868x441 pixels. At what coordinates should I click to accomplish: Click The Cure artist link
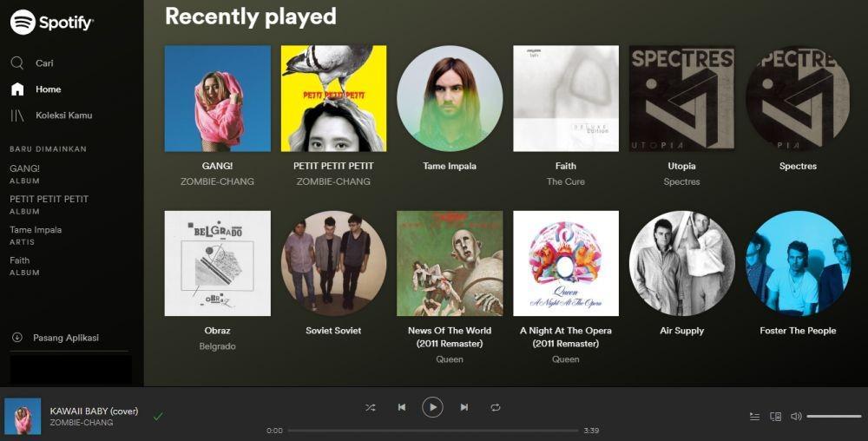pos(566,181)
